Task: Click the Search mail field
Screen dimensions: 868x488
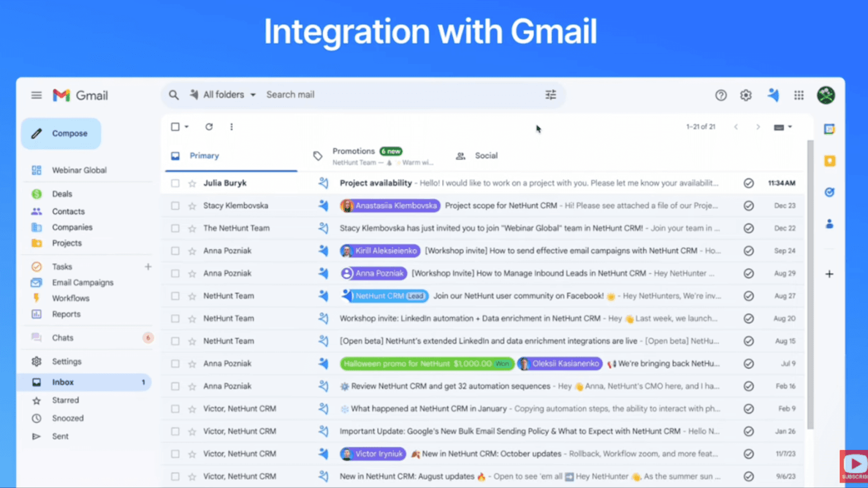Action: click(x=401, y=95)
